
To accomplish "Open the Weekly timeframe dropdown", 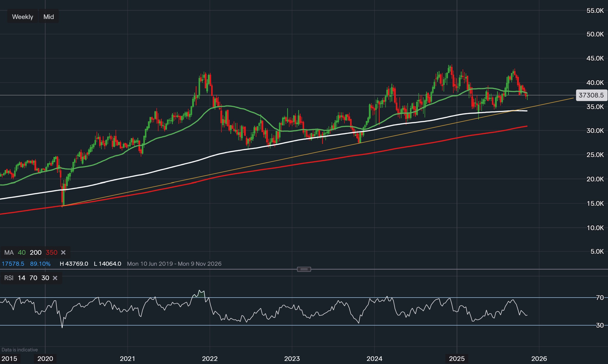I will pos(23,17).
